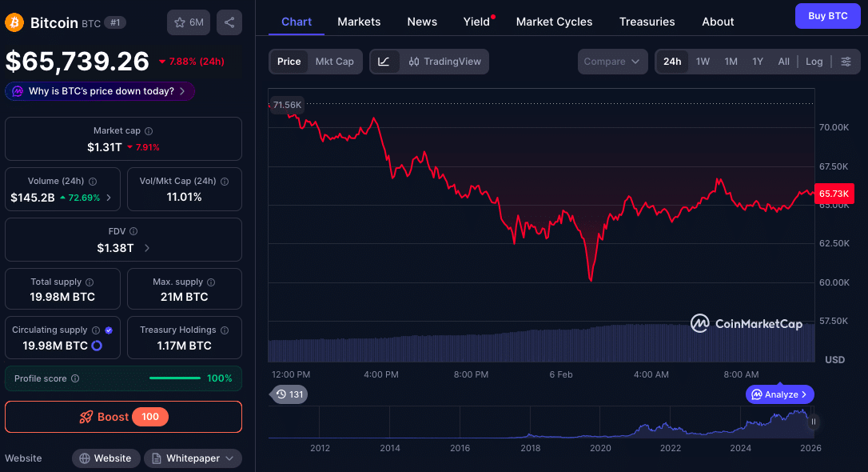Select the line chart icon
Screen dimensions: 868x472
(x=382, y=62)
